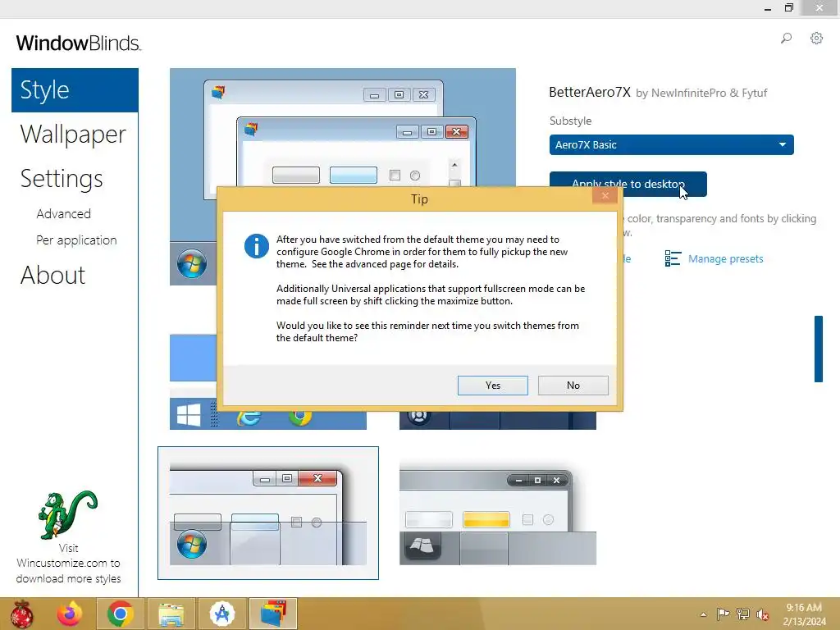Open the Aero7X Basic substyle dropdown
Screen dimensions: 840x630
click(671, 144)
